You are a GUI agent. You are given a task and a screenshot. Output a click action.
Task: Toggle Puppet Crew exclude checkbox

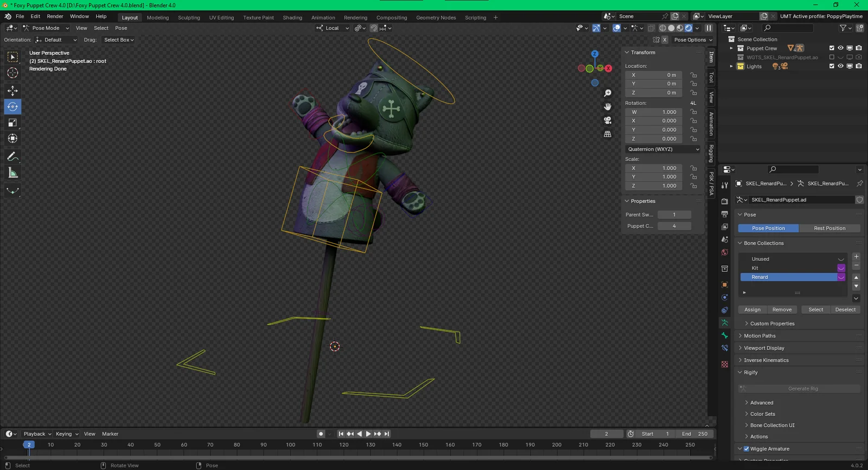pyautogui.click(x=832, y=48)
